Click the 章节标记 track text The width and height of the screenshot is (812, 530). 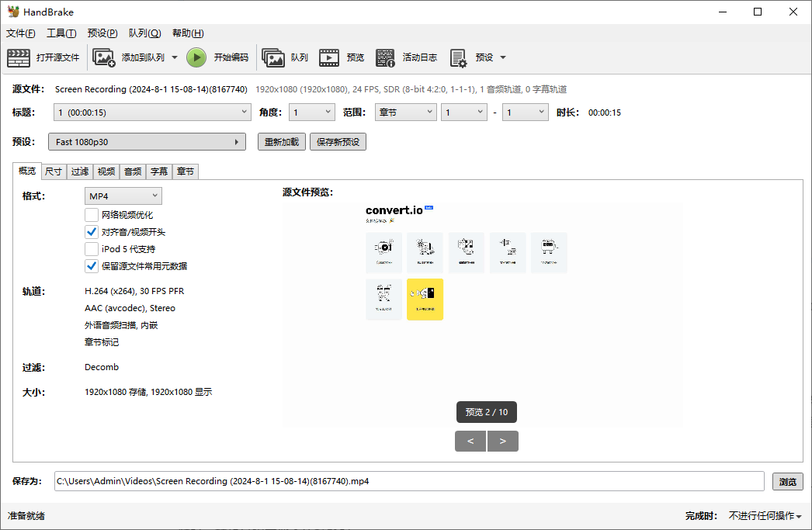pos(102,342)
